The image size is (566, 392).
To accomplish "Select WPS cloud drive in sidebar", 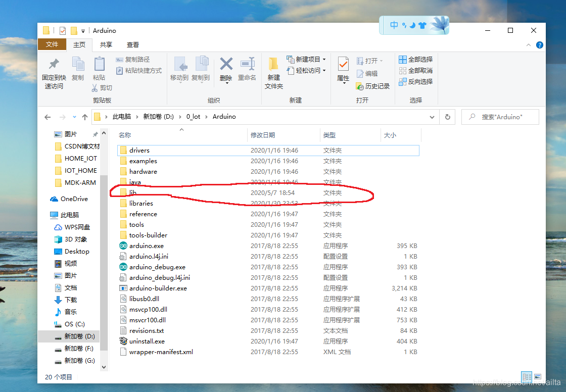I will tap(72, 227).
